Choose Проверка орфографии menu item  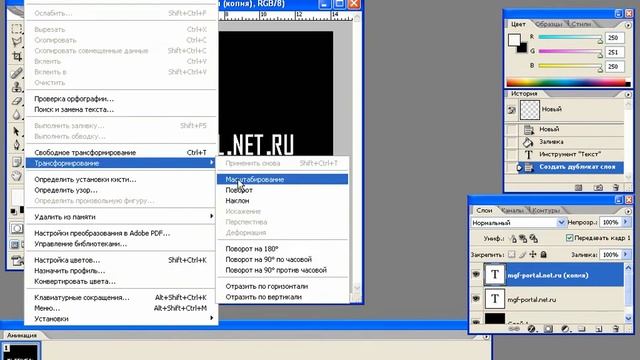point(121,99)
